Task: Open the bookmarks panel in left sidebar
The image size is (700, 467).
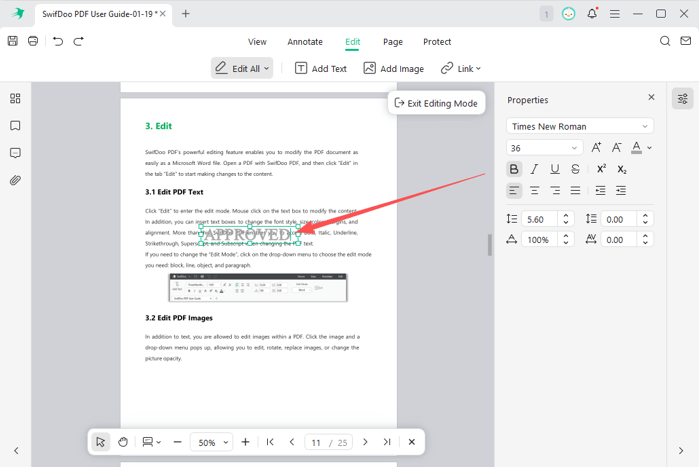Action: [x=15, y=126]
